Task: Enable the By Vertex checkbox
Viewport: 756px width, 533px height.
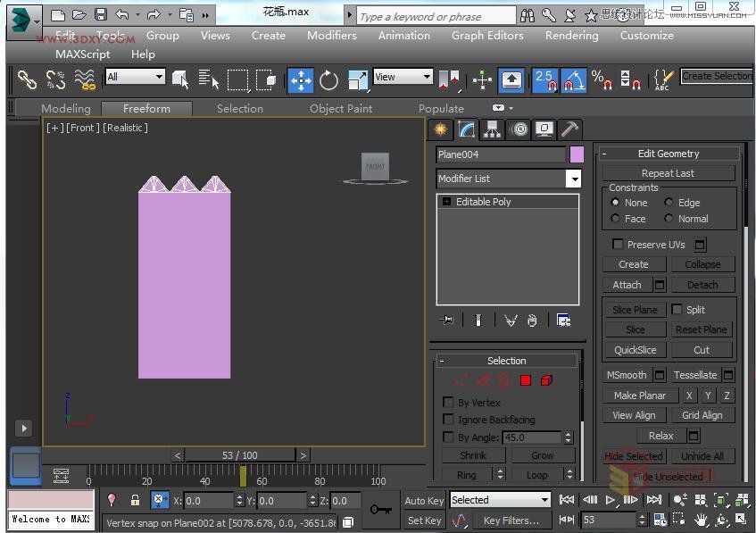Action: click(449, 403)
